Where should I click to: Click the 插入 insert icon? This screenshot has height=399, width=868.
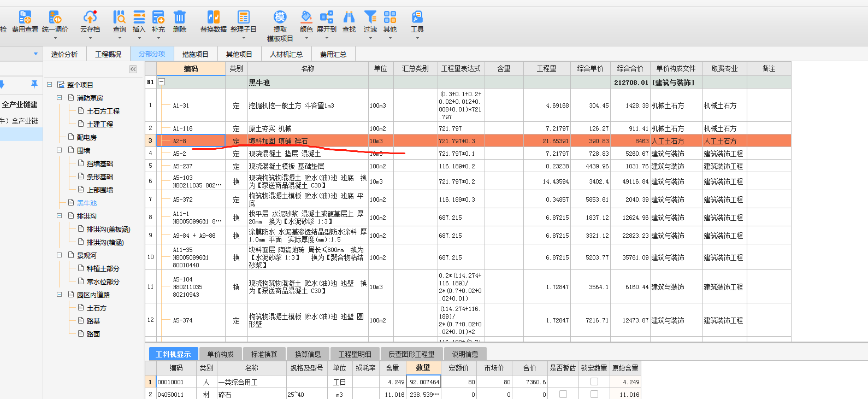139,17
